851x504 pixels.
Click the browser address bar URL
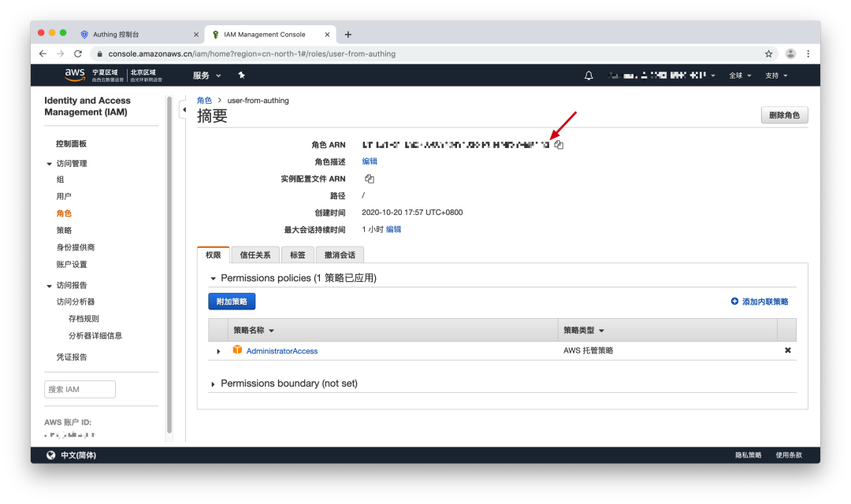pos(252,54)
